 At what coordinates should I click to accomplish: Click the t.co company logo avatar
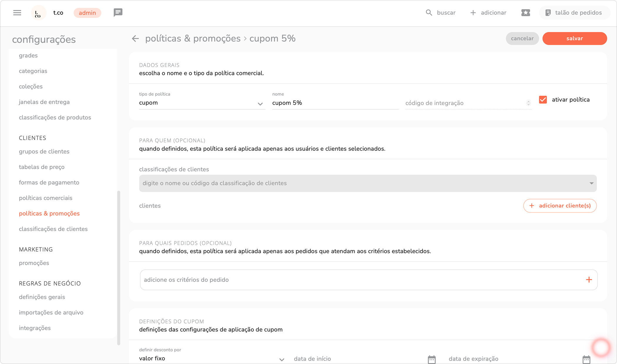point(38,13)
